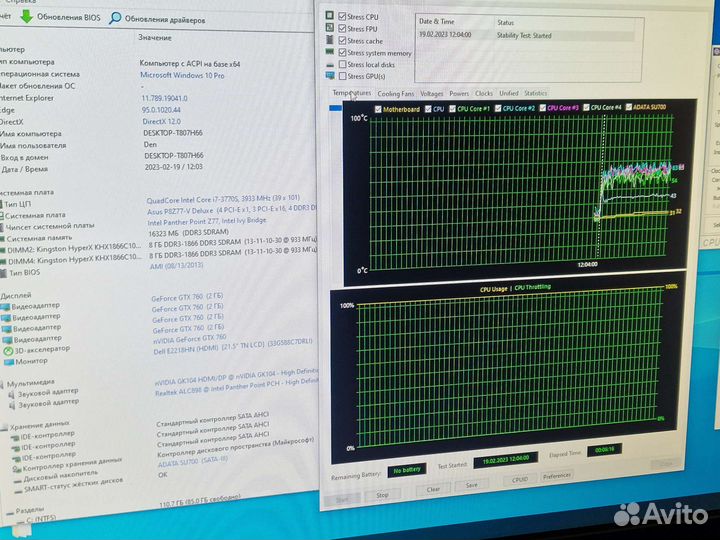Click the Stress GPU(s) monitor icon

click(330, 75)
